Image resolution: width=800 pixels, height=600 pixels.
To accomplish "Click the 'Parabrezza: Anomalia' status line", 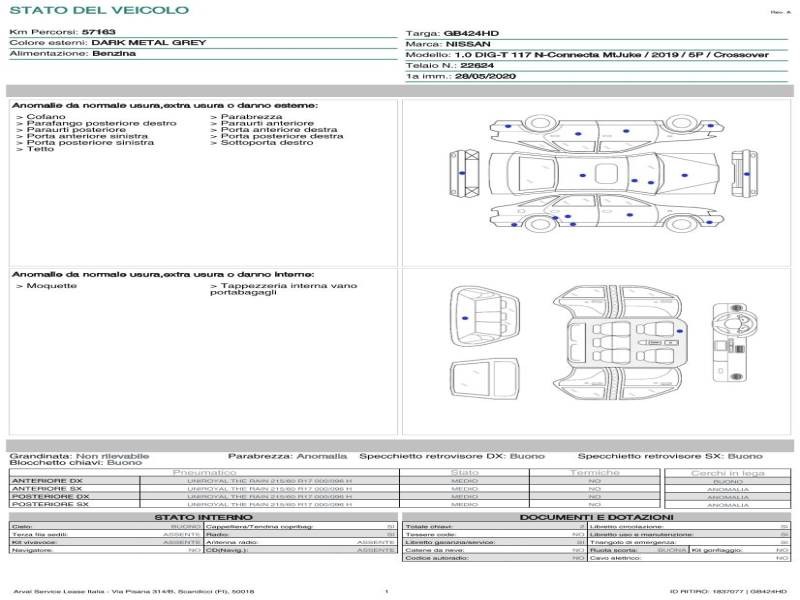I will click(287, 456).
